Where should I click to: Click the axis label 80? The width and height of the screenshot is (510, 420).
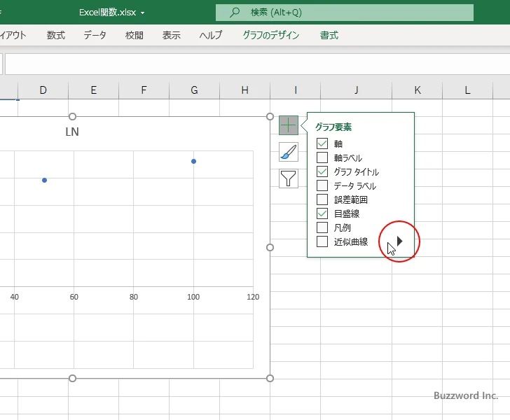click(x=134, y=297)
